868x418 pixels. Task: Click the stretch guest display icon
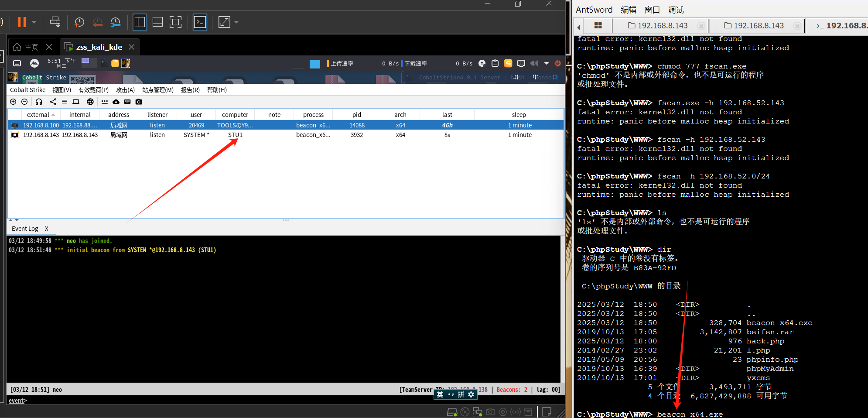(x=224, y=22)
